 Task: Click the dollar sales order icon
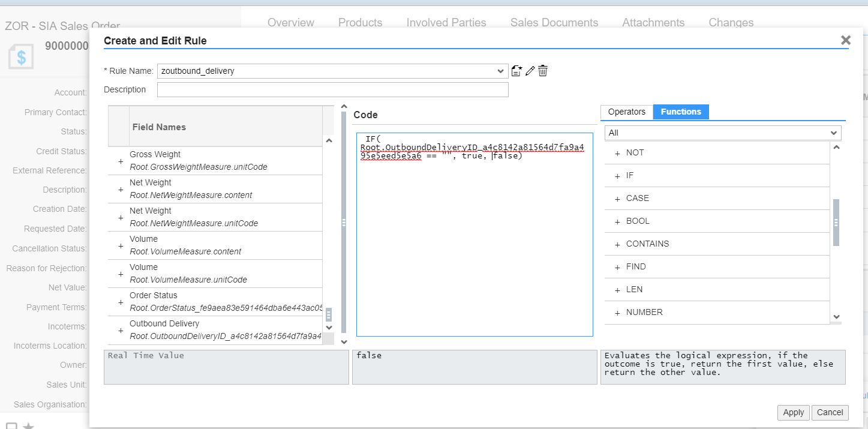pos(21,57)
